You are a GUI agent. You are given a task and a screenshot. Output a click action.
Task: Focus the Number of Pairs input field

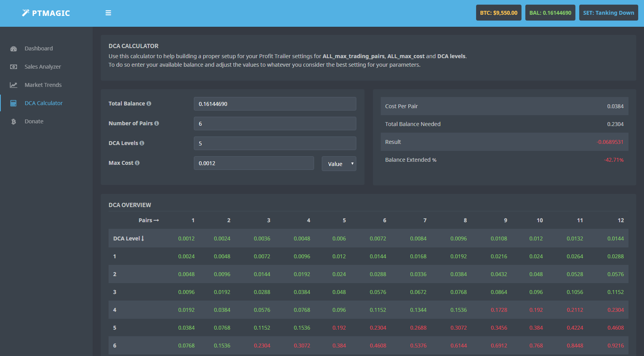(x=275, y=124)
